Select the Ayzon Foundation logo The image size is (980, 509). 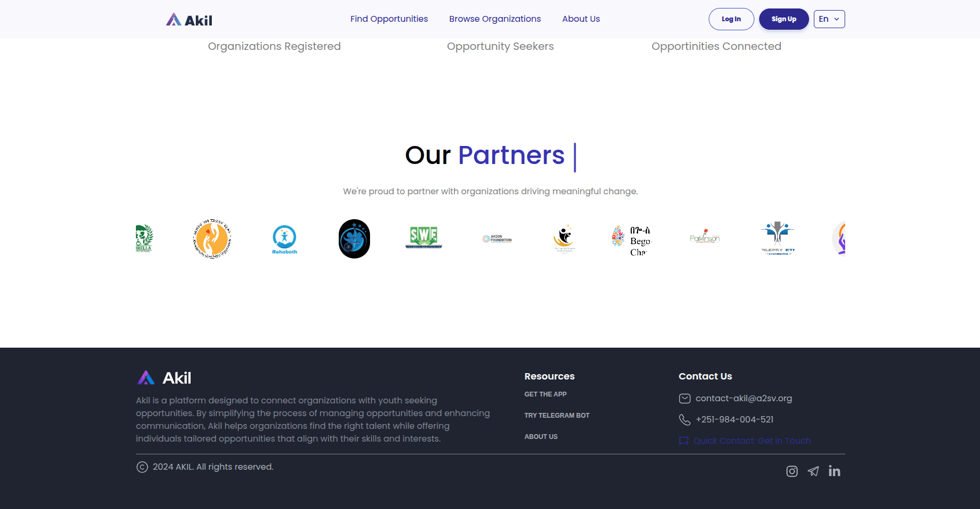(497, 239)
